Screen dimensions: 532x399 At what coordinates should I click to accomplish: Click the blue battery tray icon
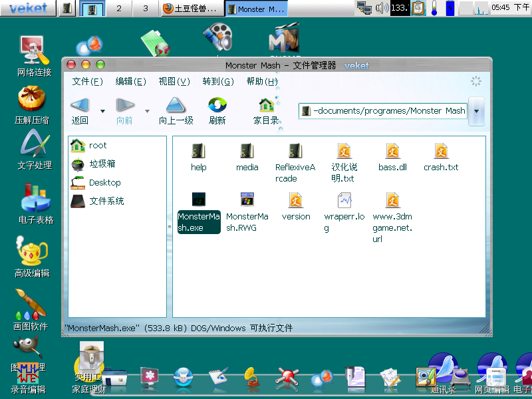coord(450,8)
